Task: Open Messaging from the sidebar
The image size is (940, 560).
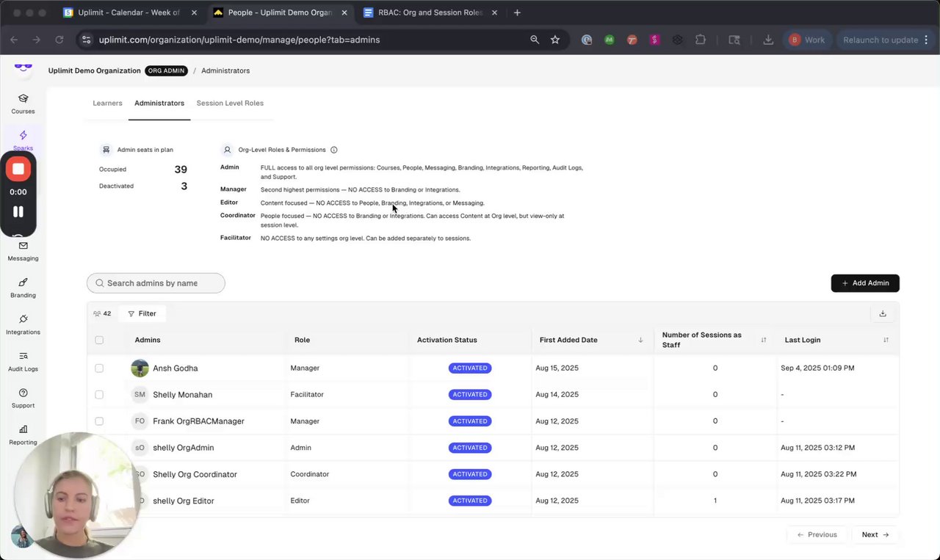Action: 23,250
